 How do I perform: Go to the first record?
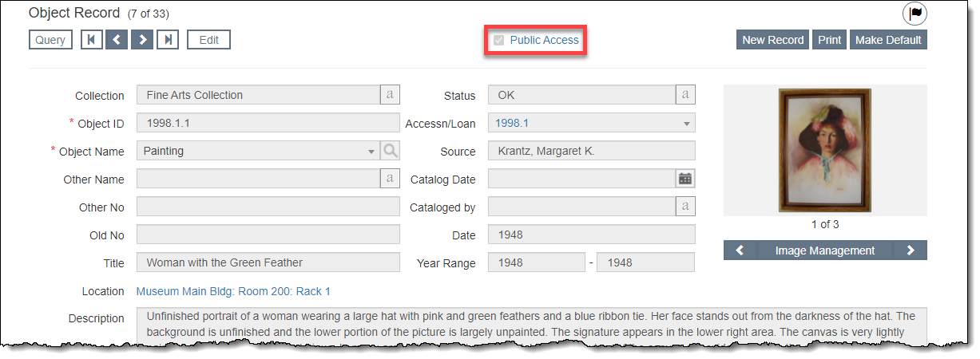(92, 40)
